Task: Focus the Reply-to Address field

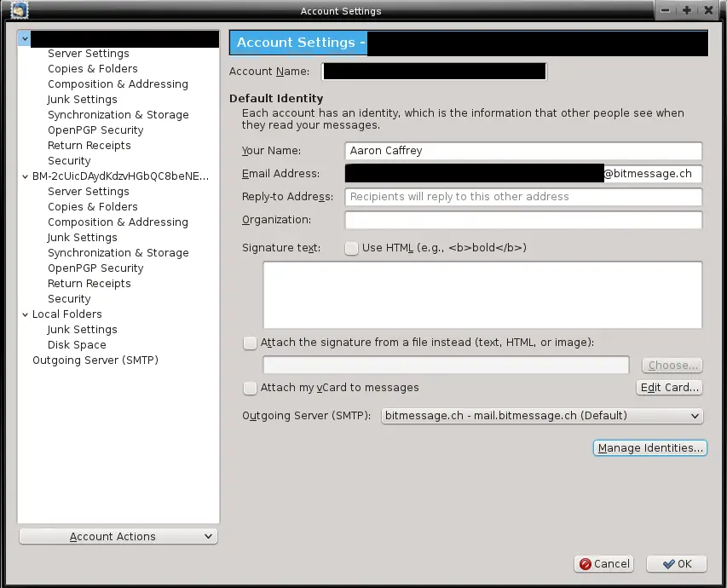Action: click(523, 197)
